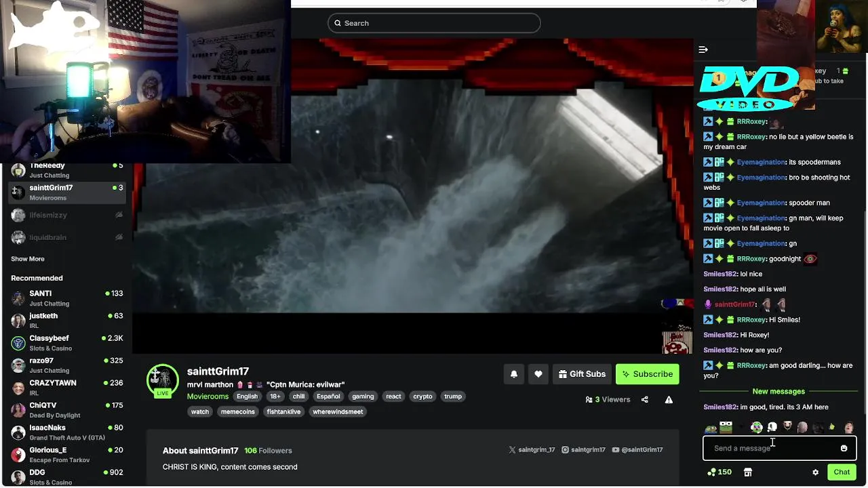
Task: Insert the white skull emote
Action: pyautogui.click(x=772, y=427)
